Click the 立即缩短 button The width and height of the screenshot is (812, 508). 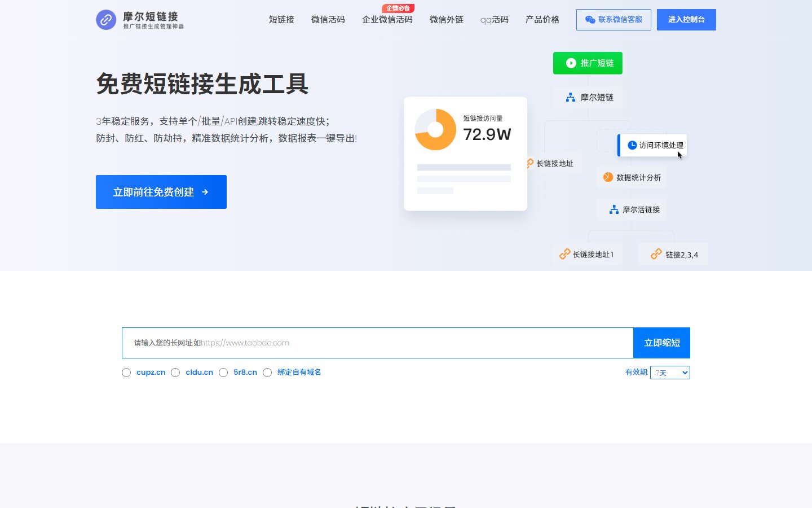point(662,343)
